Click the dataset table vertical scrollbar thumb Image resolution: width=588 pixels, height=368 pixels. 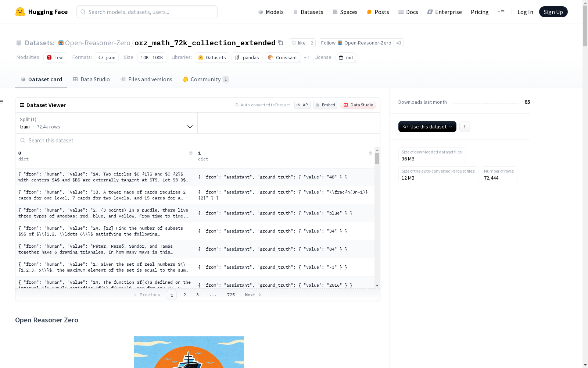(x=377, y=158)
